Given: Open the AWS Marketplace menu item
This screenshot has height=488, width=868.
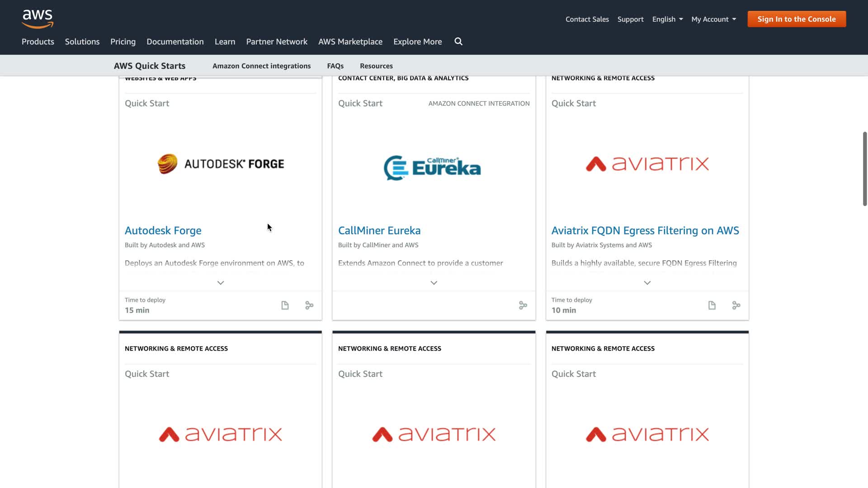Looking at the screenshot, I should click(350, 42).
